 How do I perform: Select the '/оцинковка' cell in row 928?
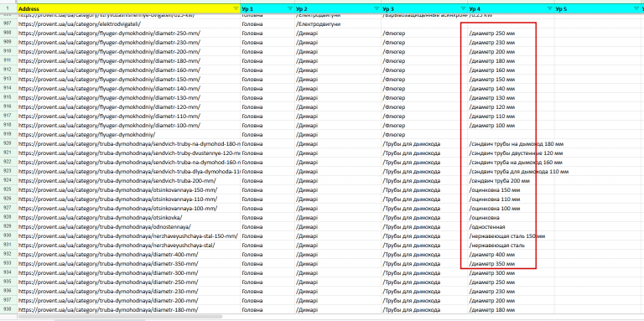pyautogui.click(x=511, y=218)
